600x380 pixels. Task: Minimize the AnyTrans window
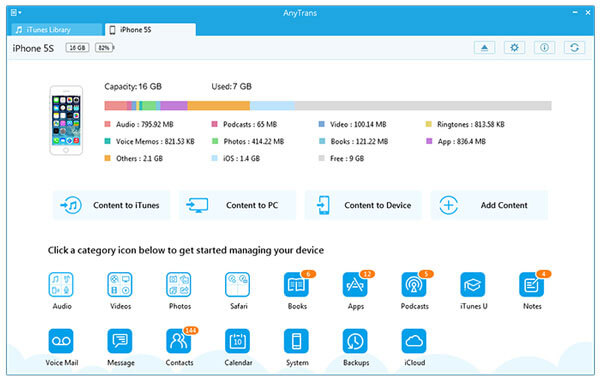(575, 12)
